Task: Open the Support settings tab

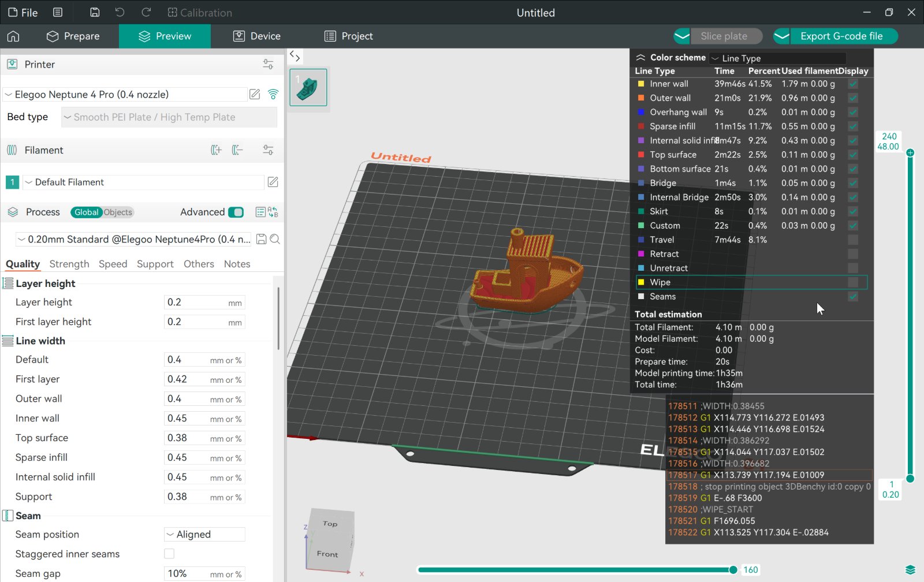Action: [155, 264]
